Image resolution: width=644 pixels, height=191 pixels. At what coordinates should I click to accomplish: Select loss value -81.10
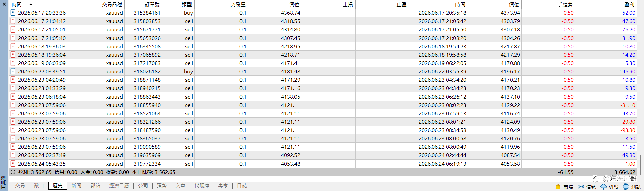tap(628, 105)
